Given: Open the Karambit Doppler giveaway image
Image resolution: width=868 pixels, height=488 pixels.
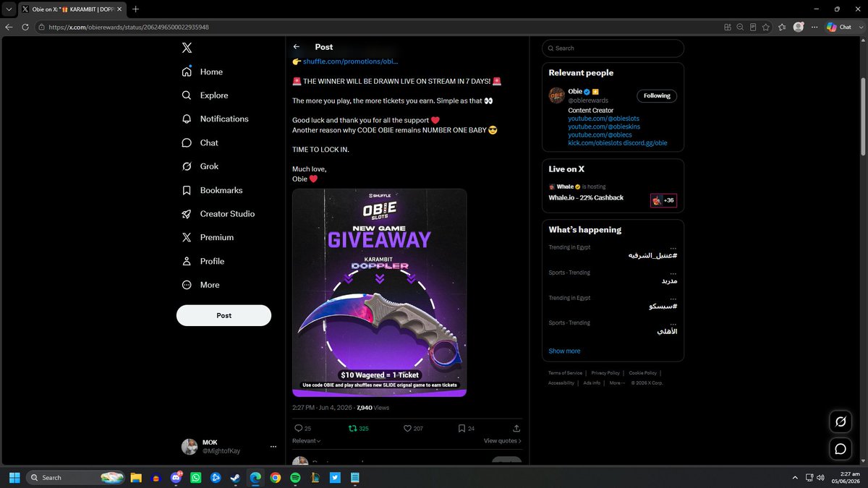Looking at the screenshot, I should coord(379,293).
